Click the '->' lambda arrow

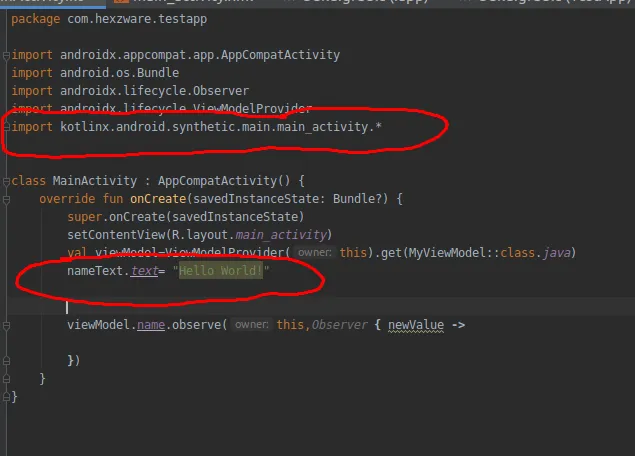[458, 325]
